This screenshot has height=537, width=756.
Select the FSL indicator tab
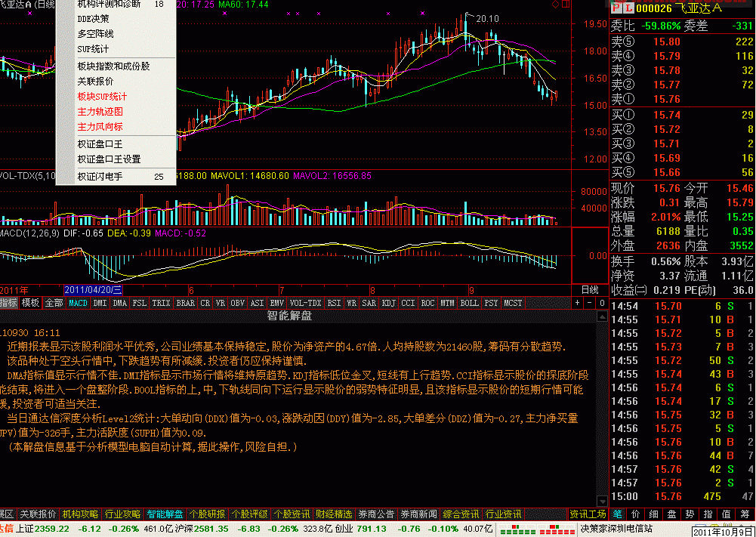point(139,303)
